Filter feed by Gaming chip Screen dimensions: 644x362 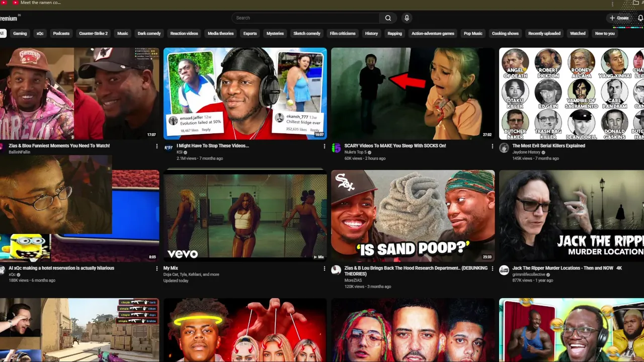(20, 34)
